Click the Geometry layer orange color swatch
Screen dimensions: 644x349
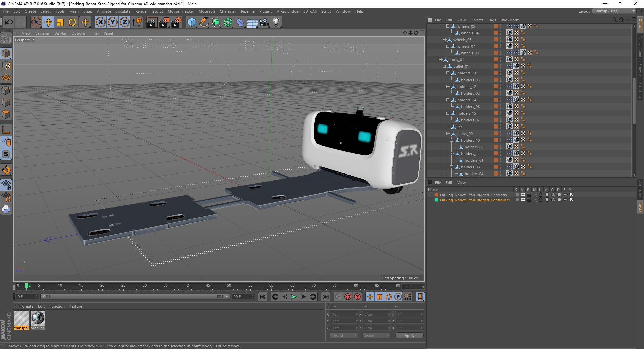click(436, 195)
